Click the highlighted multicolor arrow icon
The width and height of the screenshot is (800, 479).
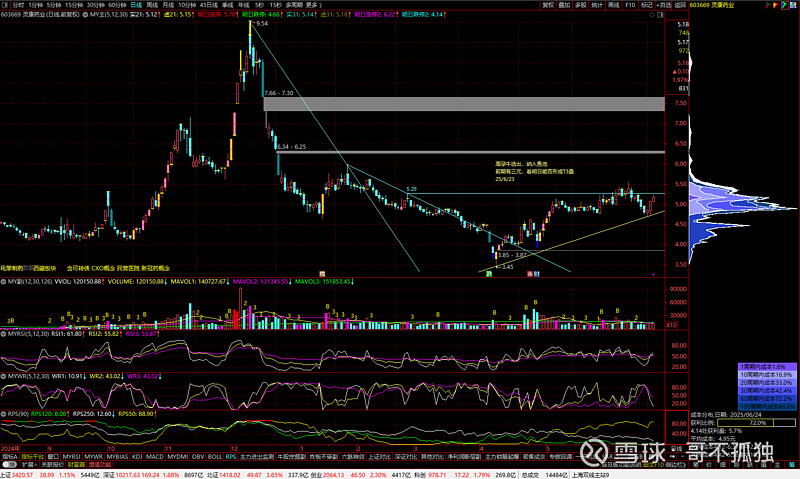click(784, 5)
